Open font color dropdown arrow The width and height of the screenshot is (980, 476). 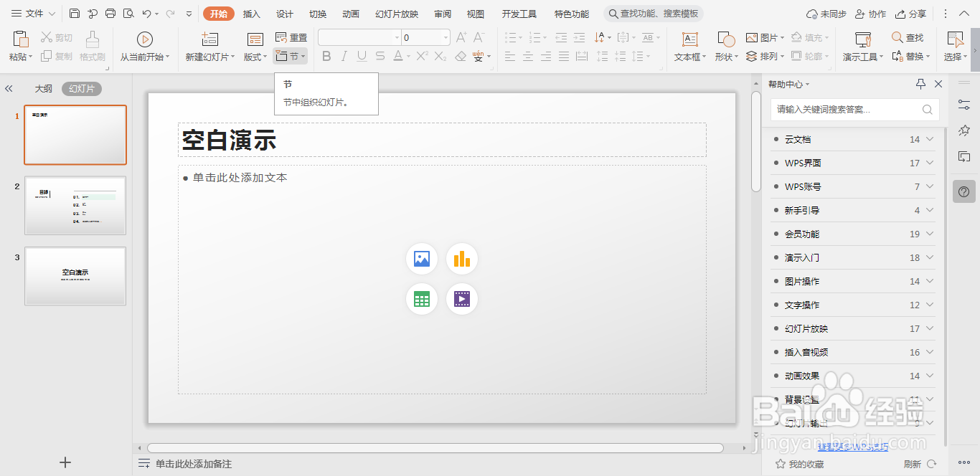click(408, 56)
